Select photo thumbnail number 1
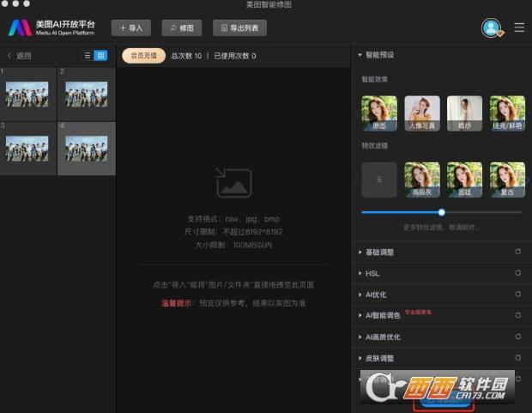 click(27, 94)
